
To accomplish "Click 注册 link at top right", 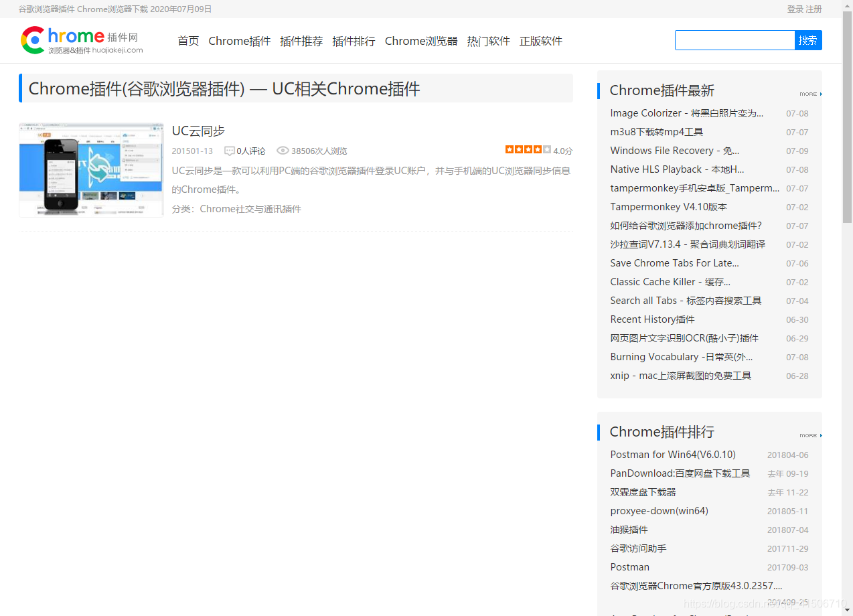I will 813,9.
